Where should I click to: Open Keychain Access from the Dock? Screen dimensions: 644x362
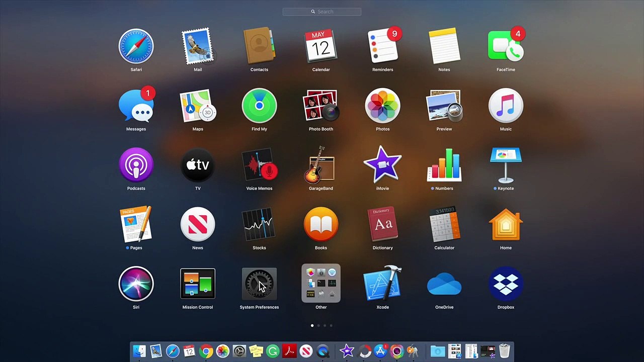coord(413,351)
